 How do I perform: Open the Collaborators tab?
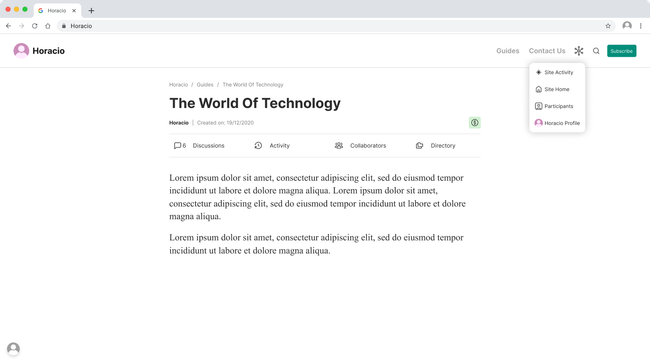click(368, 146)
